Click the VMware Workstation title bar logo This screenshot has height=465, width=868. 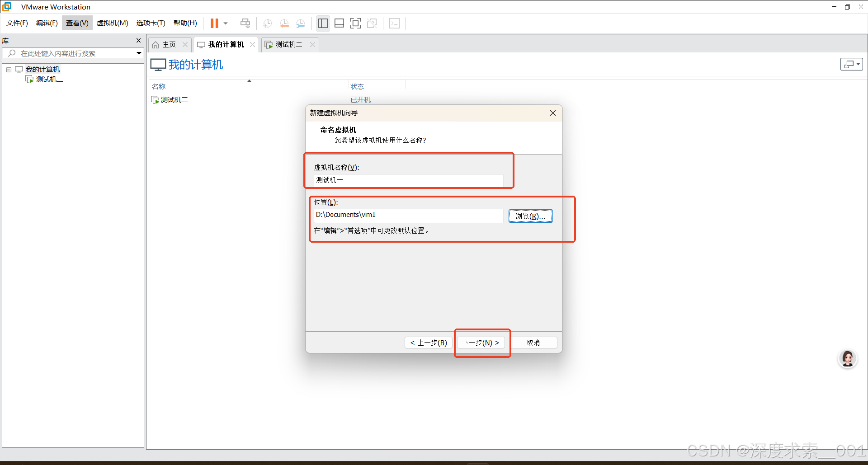[7, 7]
